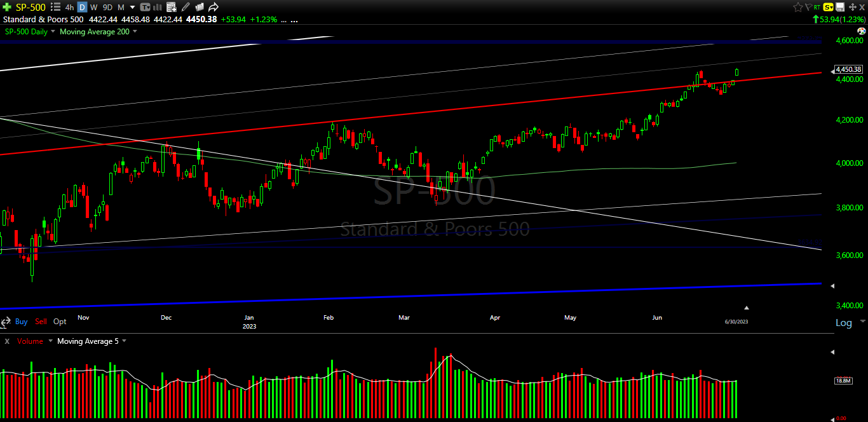Click the Volume indicator label
Viewport: 868px width, 422px height.
31,341
